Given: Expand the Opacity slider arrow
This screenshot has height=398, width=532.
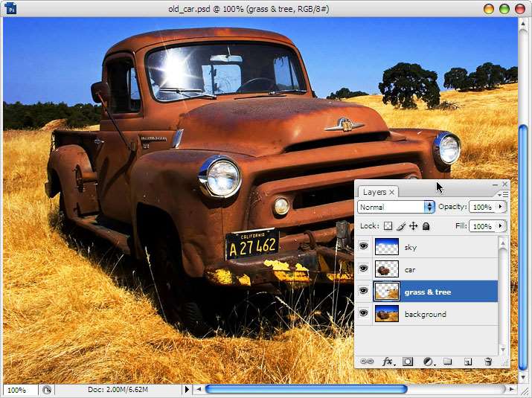Looking at the screenshot, I should (x=501, y=207).
